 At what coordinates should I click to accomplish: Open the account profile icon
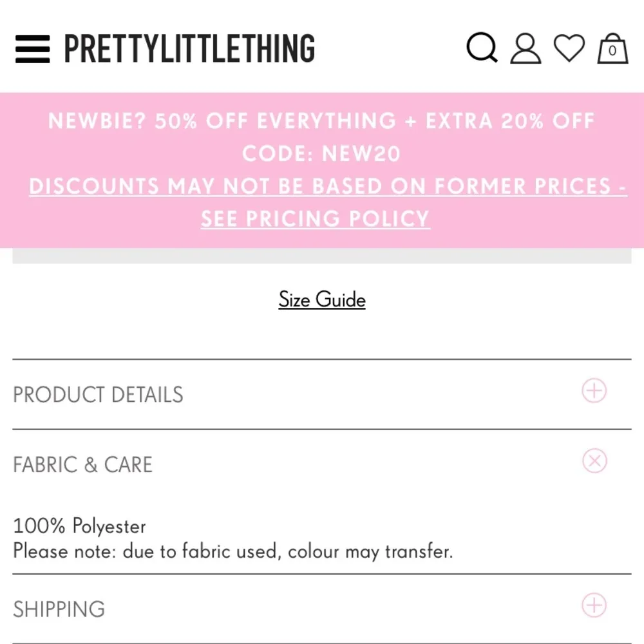pos(525,48)
